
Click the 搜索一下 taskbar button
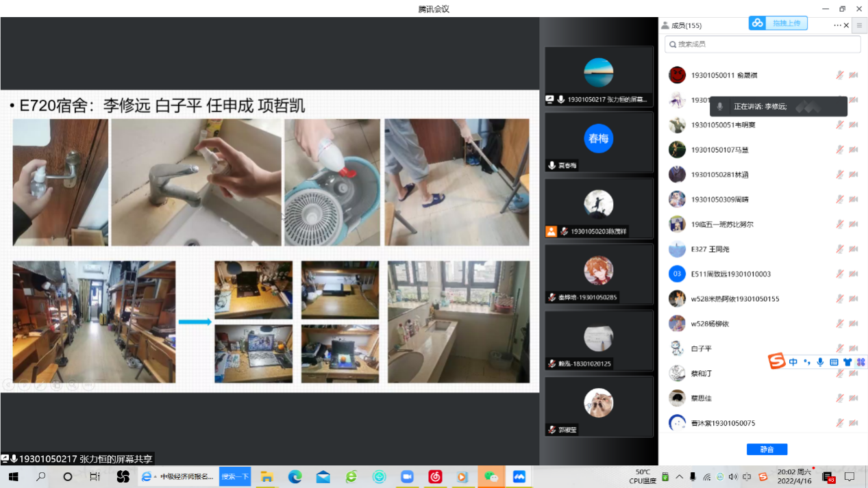click(235, 476)
